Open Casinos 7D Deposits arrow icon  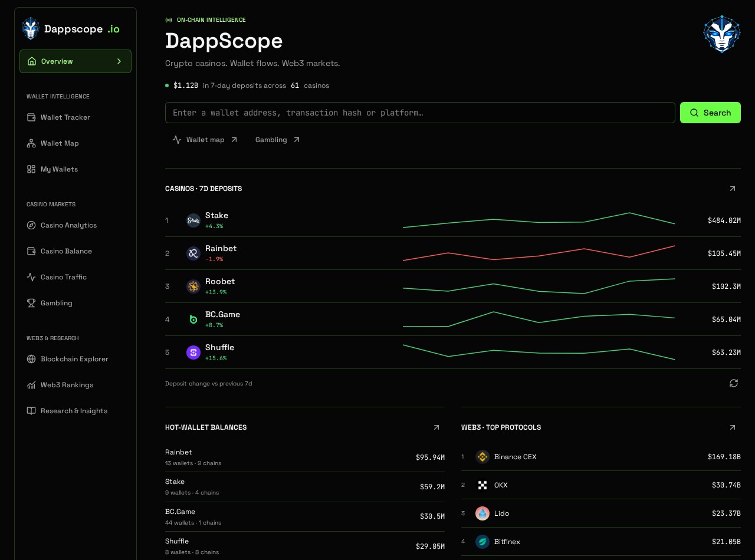(733, 189)
